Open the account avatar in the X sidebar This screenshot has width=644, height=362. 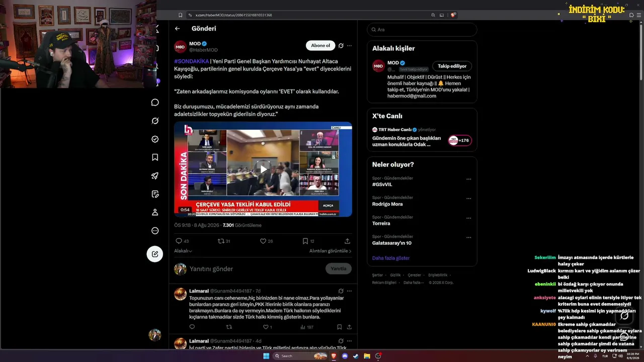(155, 335)
